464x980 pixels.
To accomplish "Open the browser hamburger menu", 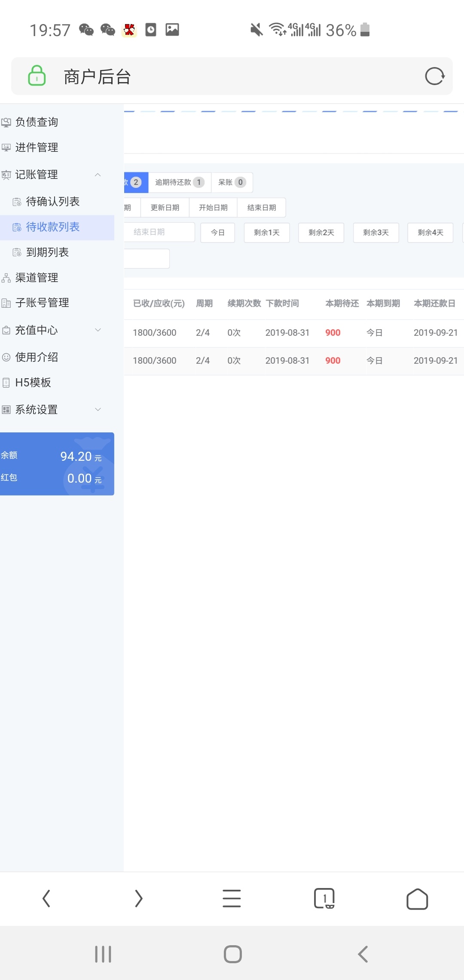I will coord(232,898).
